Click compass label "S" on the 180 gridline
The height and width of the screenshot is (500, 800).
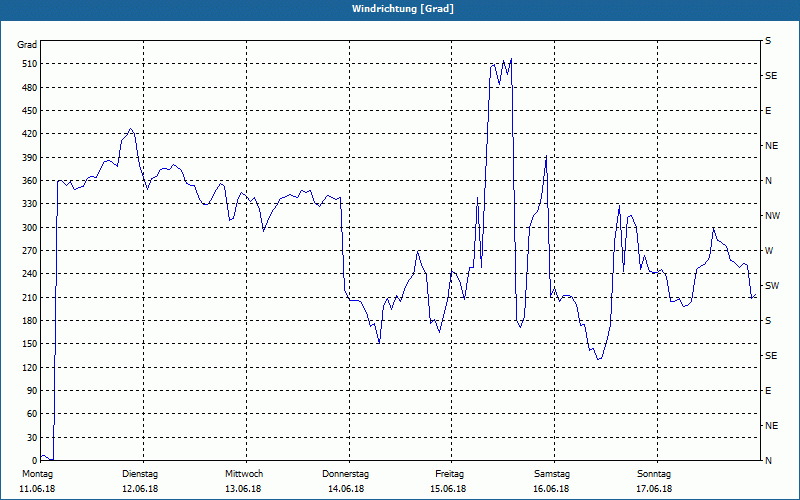(768, 321)
